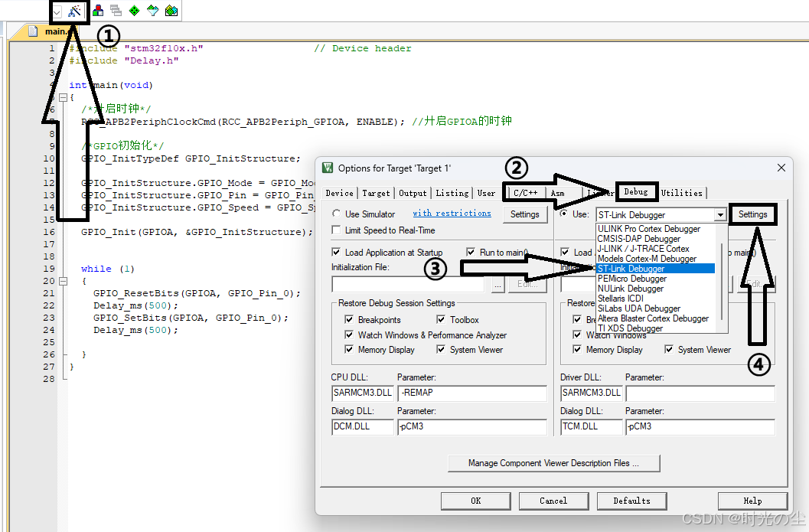Switch to the Output tab
This screenshot has height=532, width=809.
tap(413, 193)
